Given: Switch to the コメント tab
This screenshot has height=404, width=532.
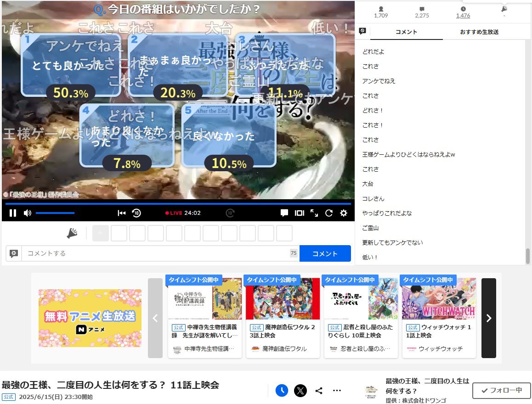Looking at the screenshot, I should [406, 32].
